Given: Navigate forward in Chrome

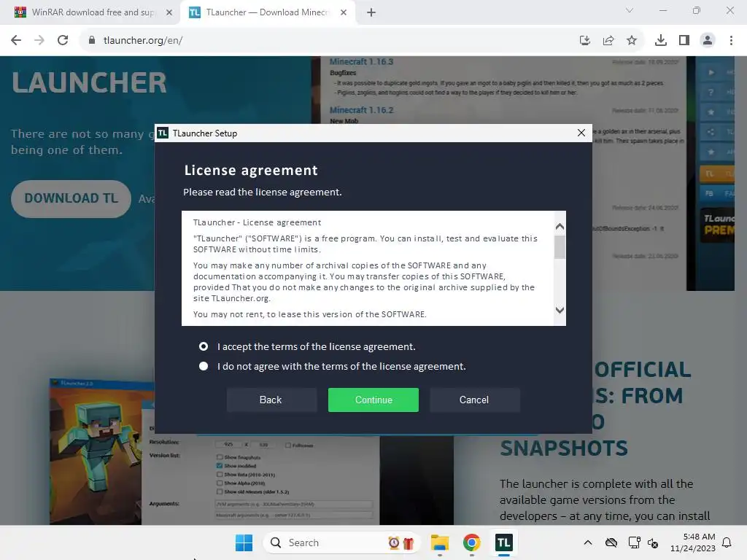Looking at the screenshot, I should [x=39, y=41].
